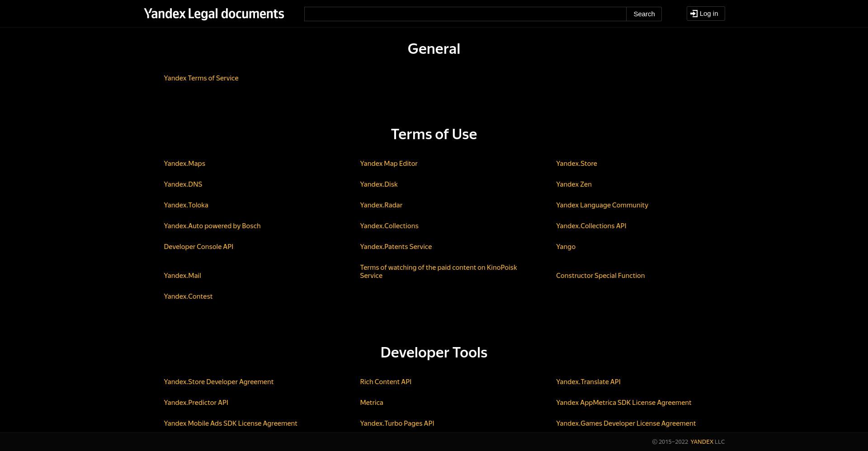Open Yandex Map Editor terms

[389, 164]
